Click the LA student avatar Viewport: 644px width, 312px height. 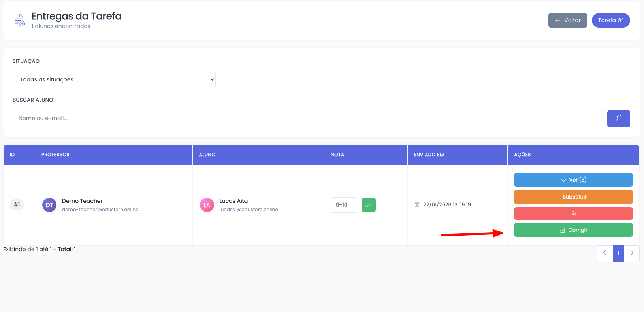tap(207, 205)
